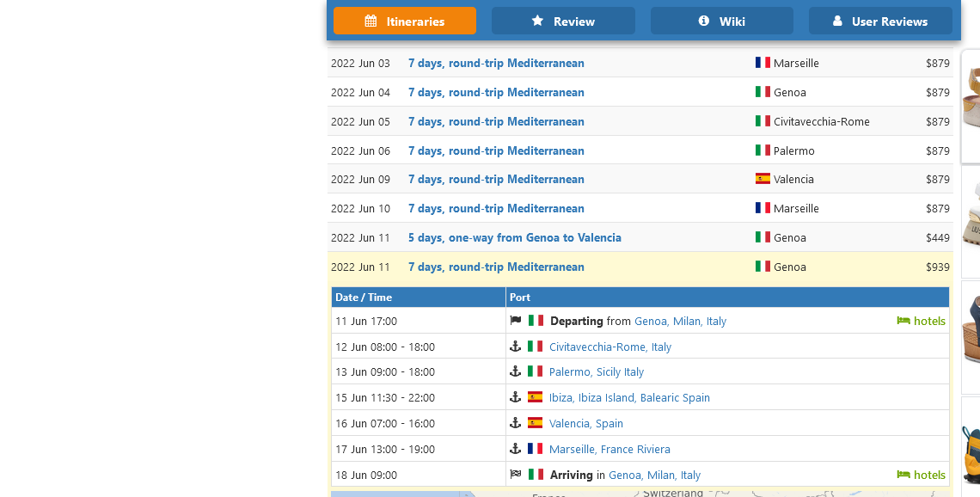Expand the 5 days Genoa to Valencia itinerary
Image resolution: width=980 pixels, height=497 pixels.
tap(514, 238)
